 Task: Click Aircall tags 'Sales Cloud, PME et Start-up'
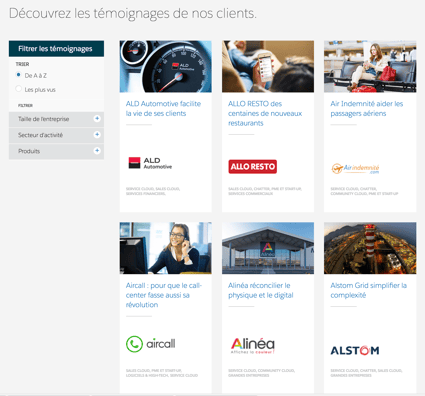[162, 373]
